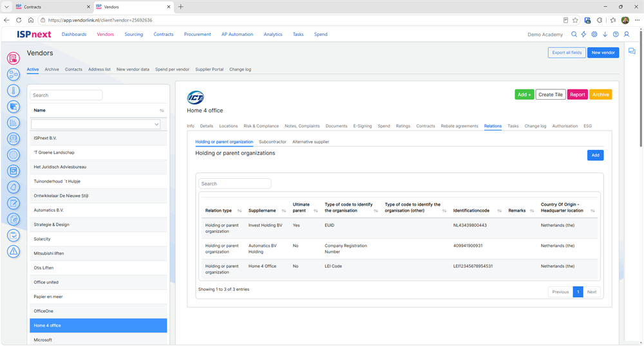Click the clipboard checkmark icon in sidebar
This screenshot has width=644, height=346.
13,235
